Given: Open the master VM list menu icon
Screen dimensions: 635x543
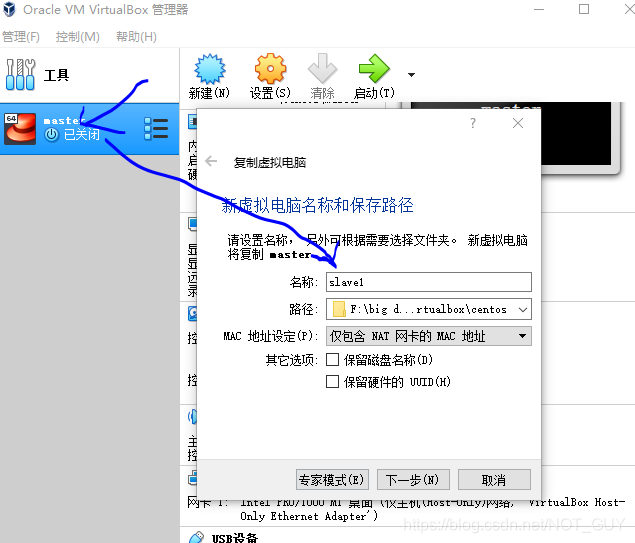Looking at the screenshot, I should [x=156, y=129].
